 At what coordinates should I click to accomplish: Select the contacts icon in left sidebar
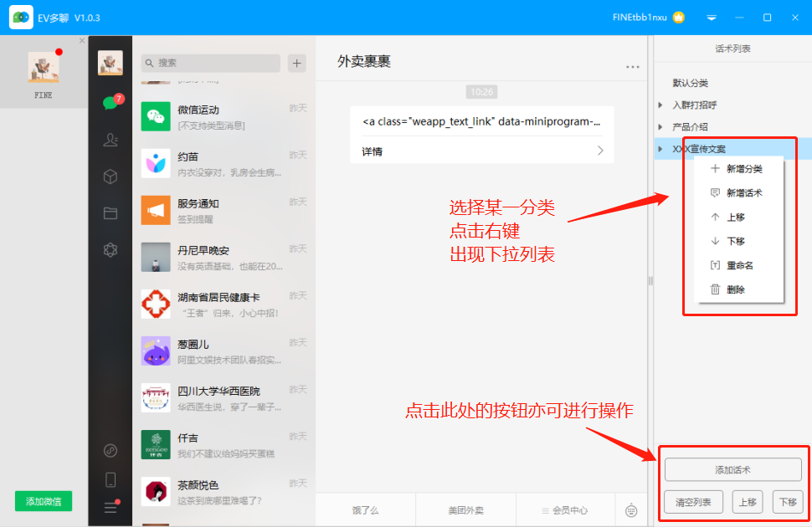pos(110,140)
